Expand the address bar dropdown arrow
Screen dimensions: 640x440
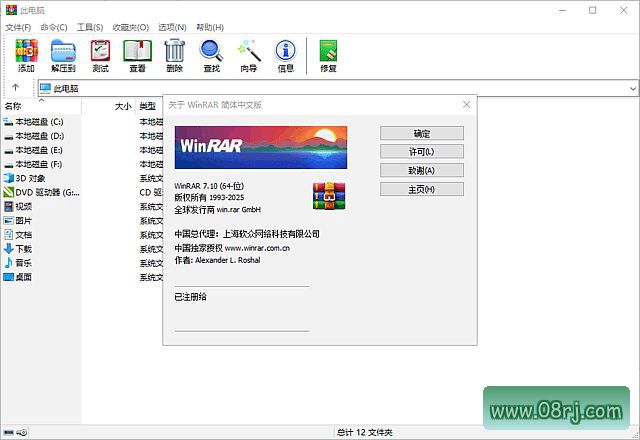(x=633, y=88)
